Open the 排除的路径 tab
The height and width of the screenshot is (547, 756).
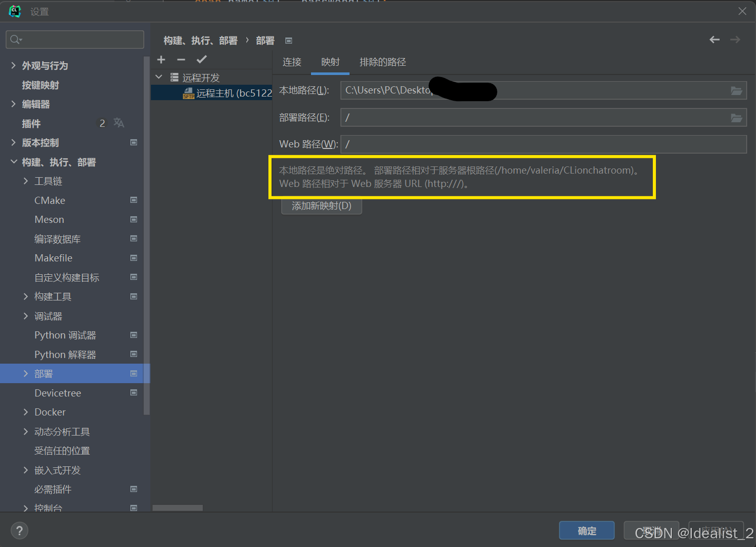pyautogui.click(x=383, y=62)
